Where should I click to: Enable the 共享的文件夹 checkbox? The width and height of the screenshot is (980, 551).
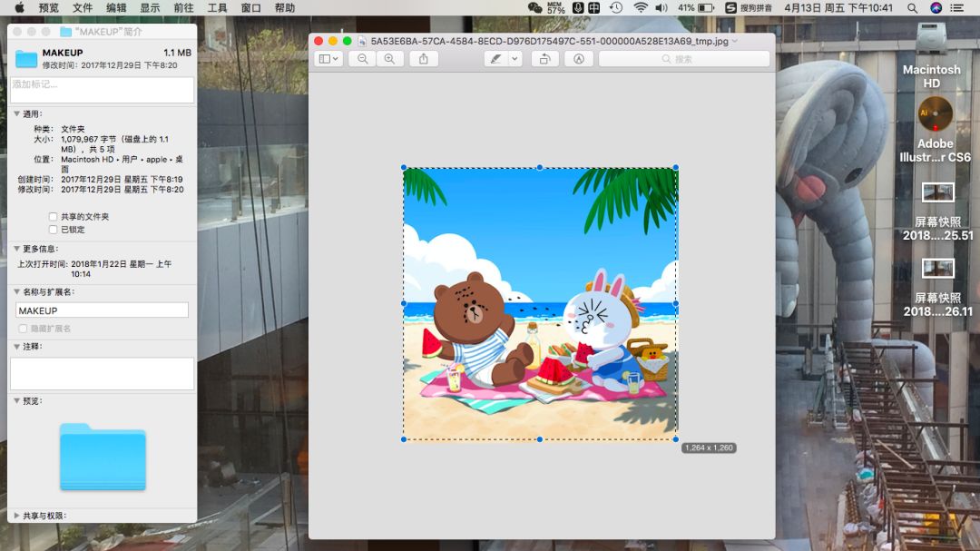point(53,217)
